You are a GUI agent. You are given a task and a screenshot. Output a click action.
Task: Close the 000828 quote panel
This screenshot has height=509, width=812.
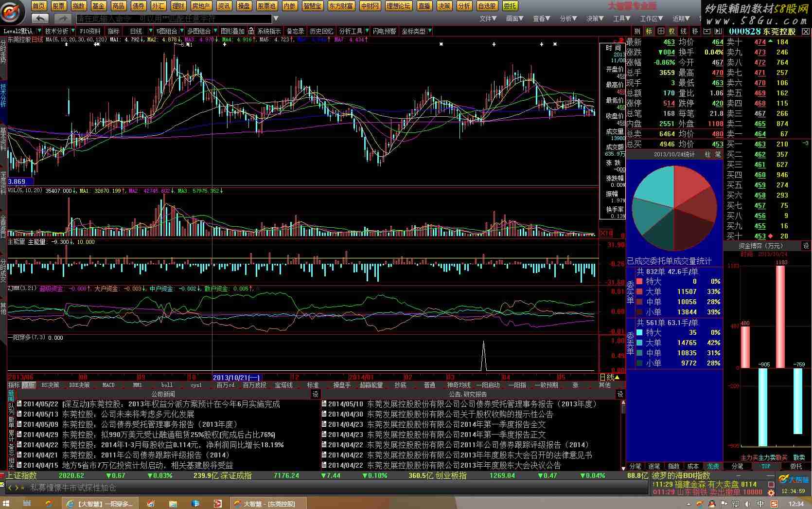[805, 31]
